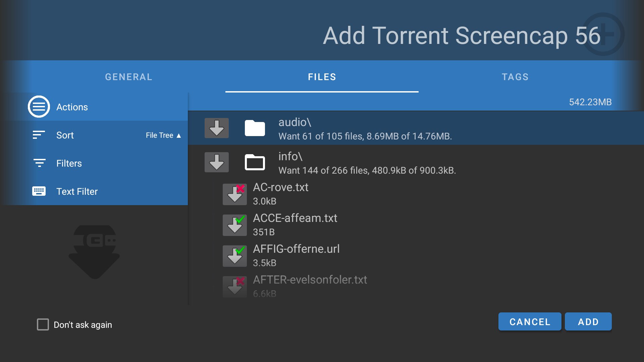This screenshot has width=644, height=362.
Task: Toggle download for info folder
Action: click(x=217, y=162)
